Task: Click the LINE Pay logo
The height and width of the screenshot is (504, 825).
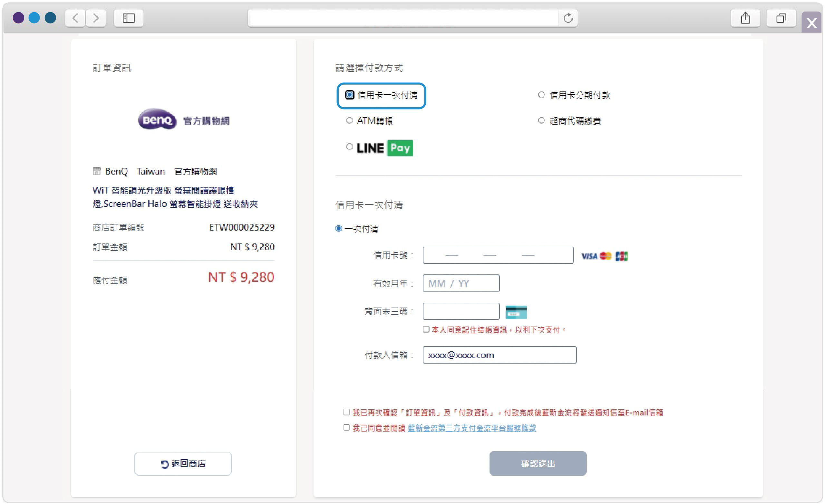Action: [x=384, y=148]
